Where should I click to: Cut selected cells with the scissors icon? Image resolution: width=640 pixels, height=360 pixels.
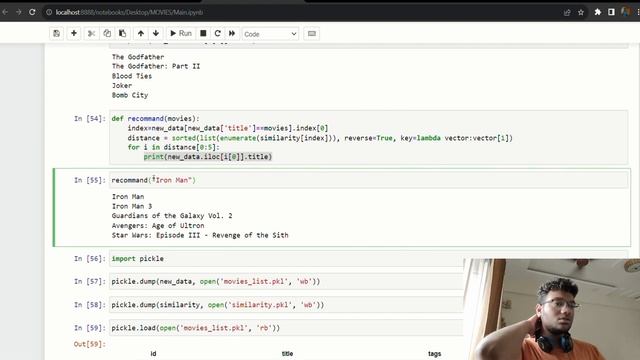tap(91, 33)
